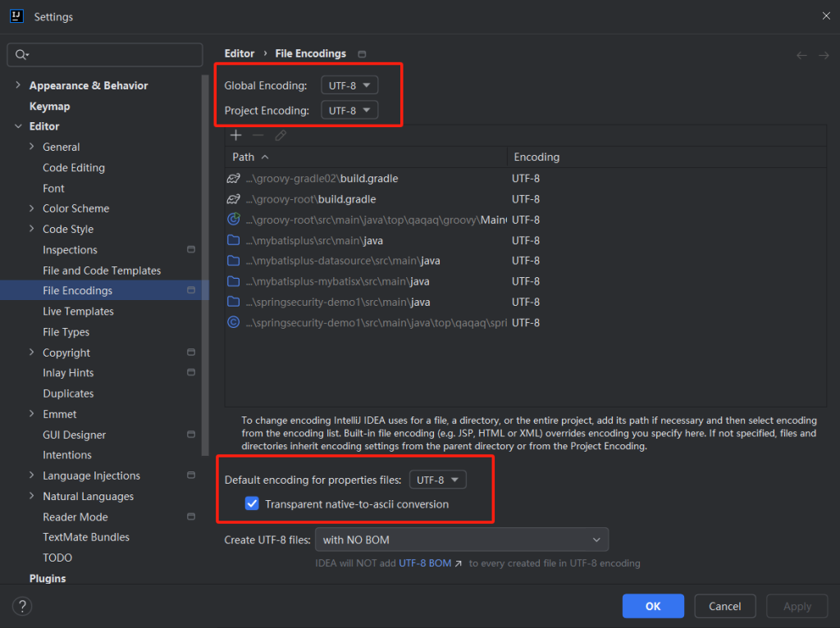Viewport: 840px width, 628px height.
Task: Select File and Code Templates
Action: point(102,271)
